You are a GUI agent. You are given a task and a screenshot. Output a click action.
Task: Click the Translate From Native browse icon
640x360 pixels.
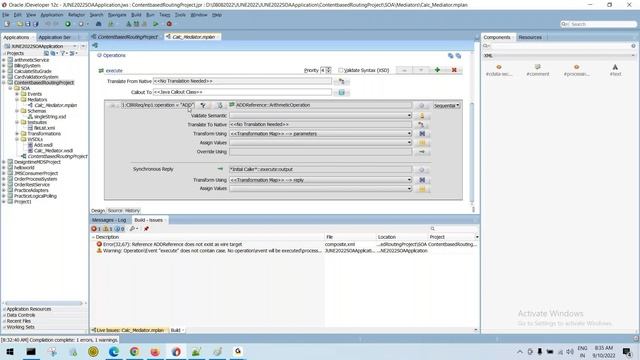tap(342, 82)
